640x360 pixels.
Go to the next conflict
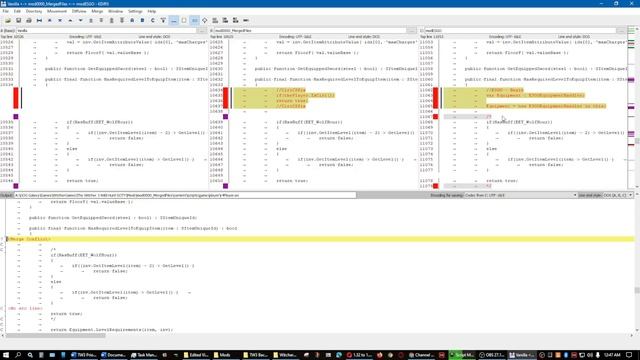pos(101,20)
